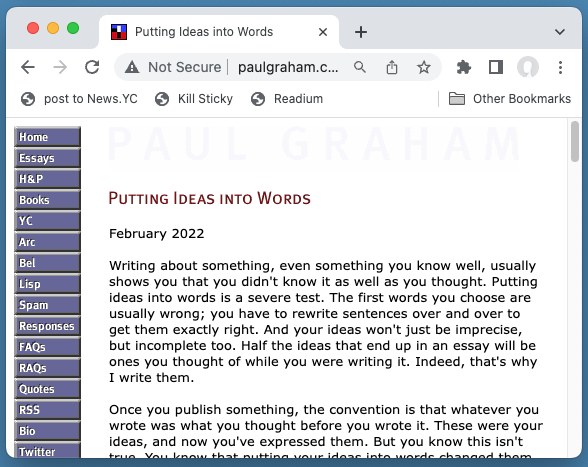Open the H&P sidebar link
Viewport: 588px width, 467px height.
coord(48,179)
